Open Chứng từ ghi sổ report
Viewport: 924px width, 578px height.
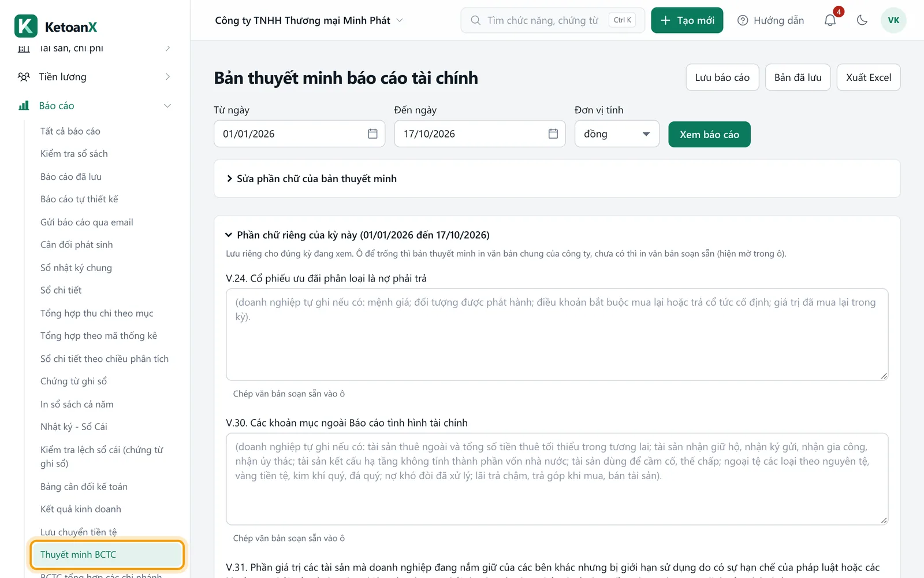pos(74,381)
